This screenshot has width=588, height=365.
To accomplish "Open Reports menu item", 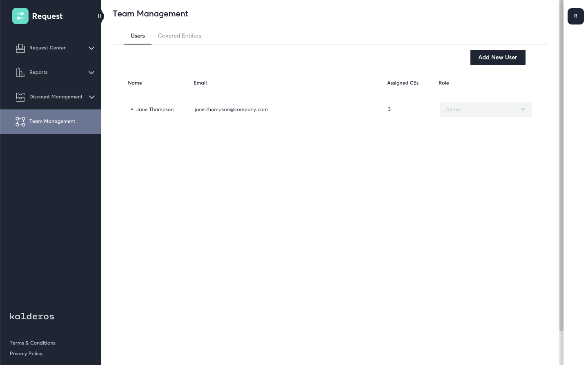I will pos(51,73).
